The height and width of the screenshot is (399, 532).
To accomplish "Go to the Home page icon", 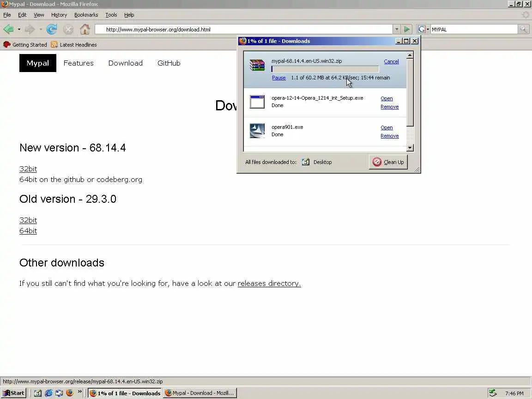I will tap(85, 29).
